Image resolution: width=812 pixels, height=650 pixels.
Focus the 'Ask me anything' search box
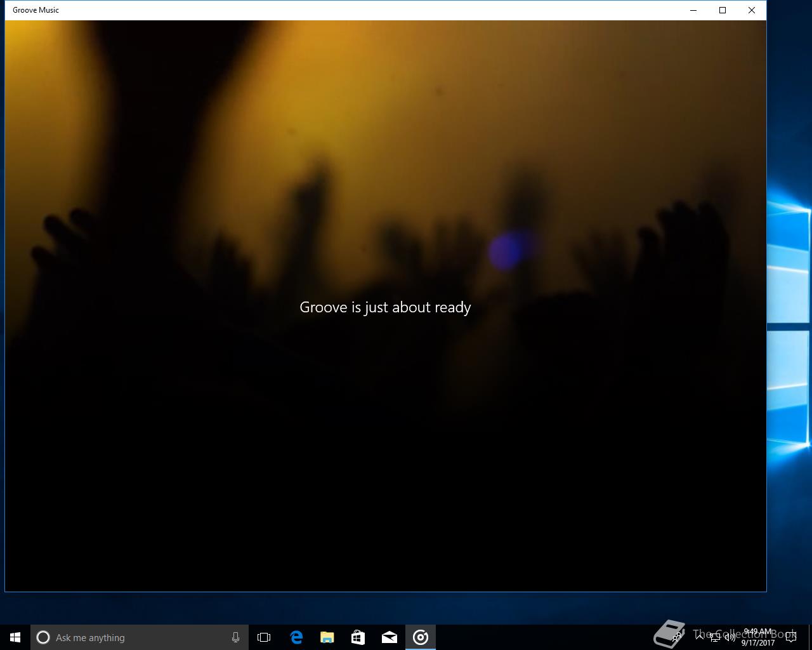point(140,637)
